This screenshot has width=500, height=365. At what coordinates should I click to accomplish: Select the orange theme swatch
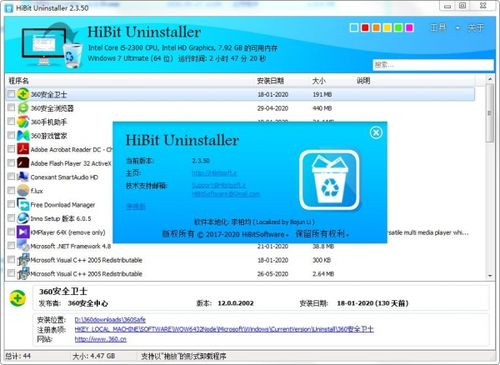coord(376,28)
